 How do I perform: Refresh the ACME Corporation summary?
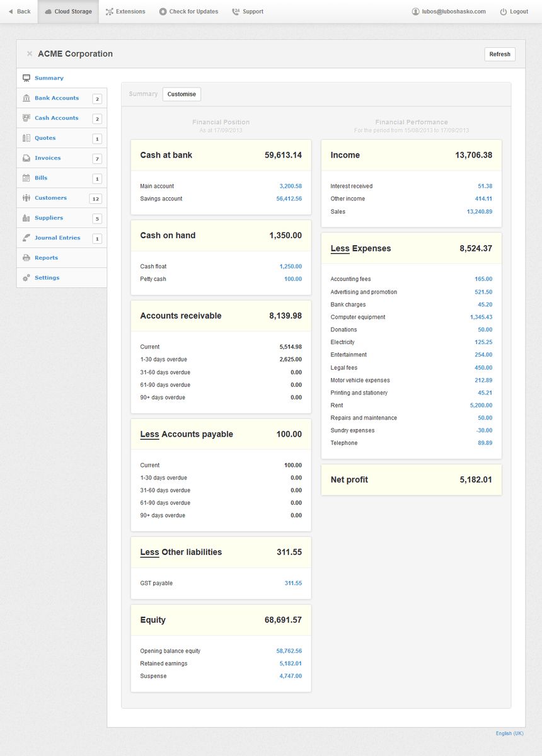click(499, 54)
